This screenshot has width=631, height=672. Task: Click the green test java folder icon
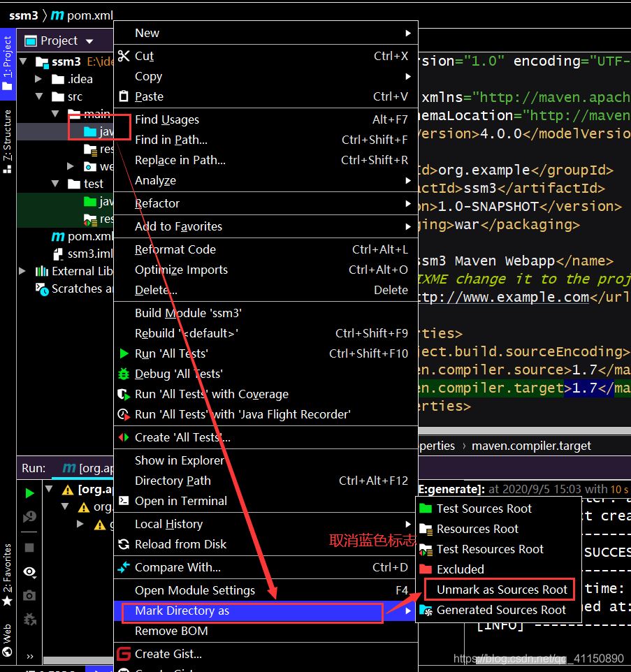coord(89,202)
